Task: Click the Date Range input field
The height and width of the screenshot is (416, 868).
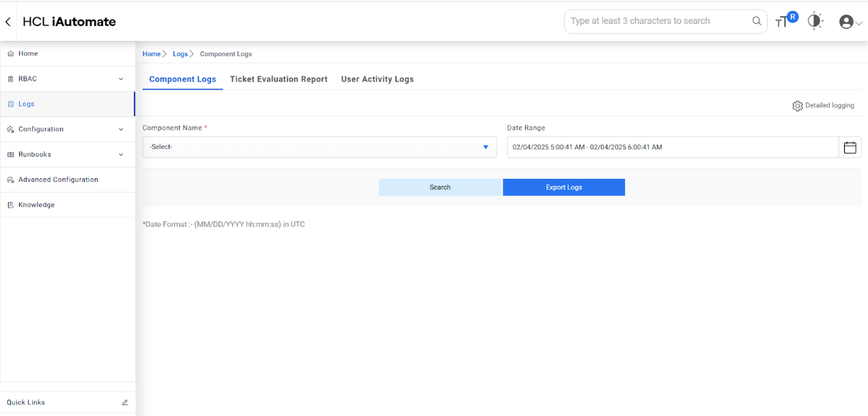Action: [x=672, y=147]
